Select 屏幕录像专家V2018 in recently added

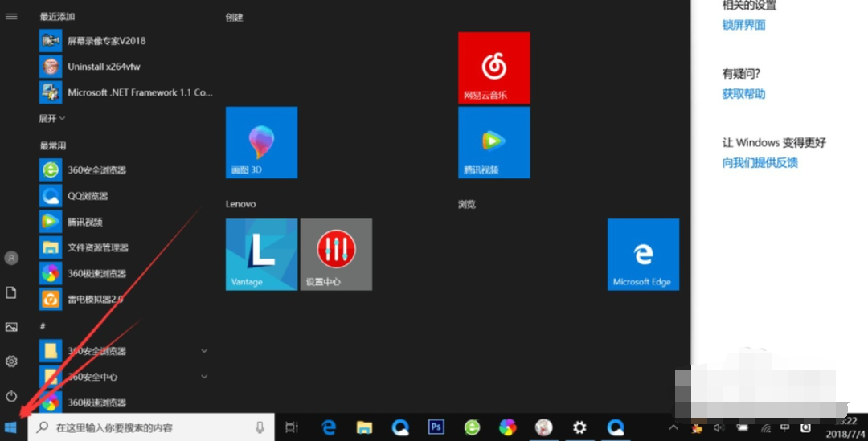pyautogui.click(x=106, y=41)
